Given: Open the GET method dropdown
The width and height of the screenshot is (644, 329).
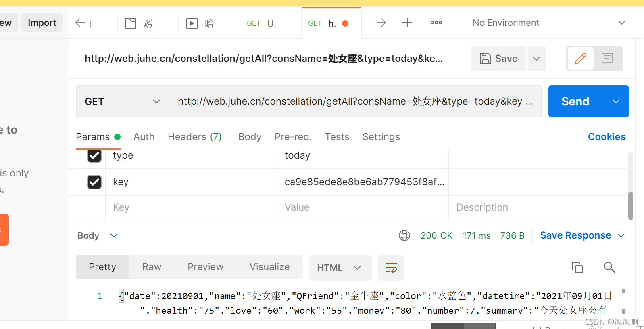Looking at the screenshot, I should [123, 101].
